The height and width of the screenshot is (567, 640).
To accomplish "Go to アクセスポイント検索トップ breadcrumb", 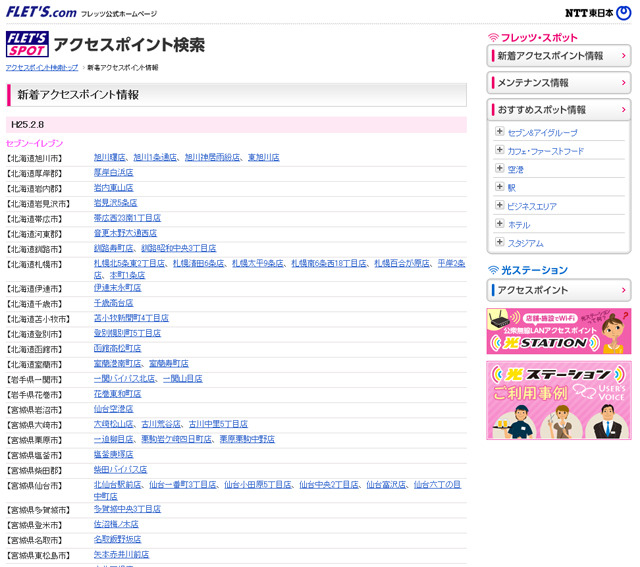I will pos(42,67).
